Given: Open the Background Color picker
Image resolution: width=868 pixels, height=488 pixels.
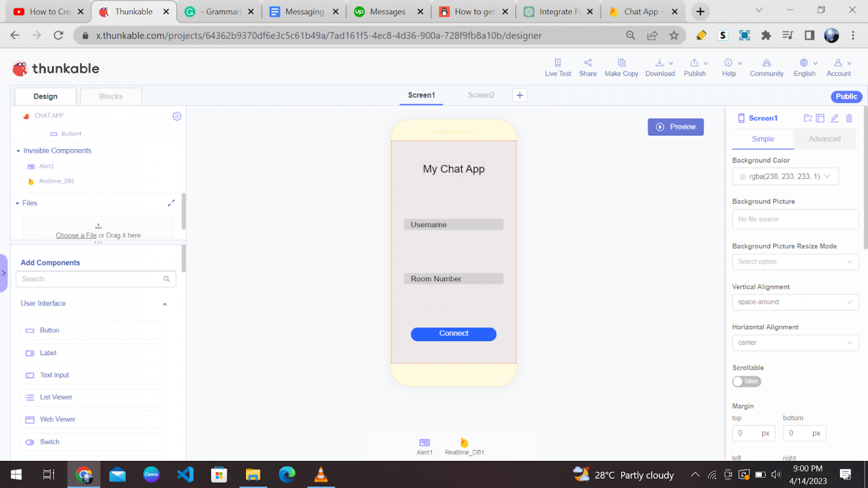Looking at the screenshot, I should (x=785, y=176).
